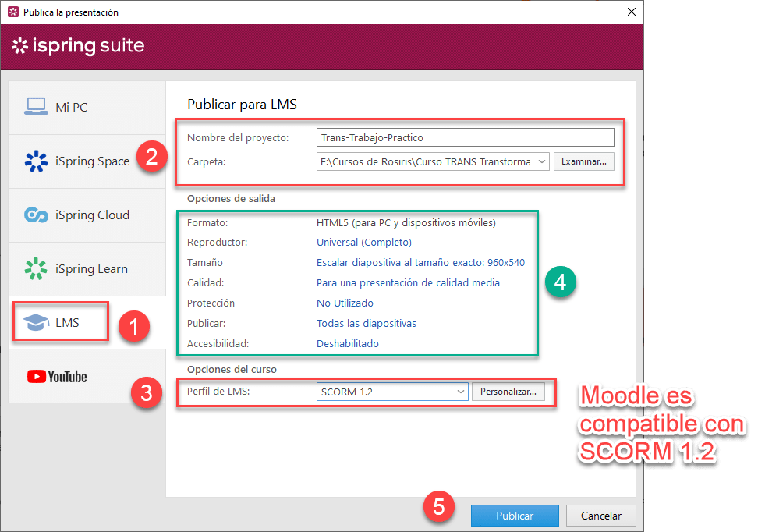Click the red YouTube play icon
The height and width of the screenshot is (532, 758).
37,376
